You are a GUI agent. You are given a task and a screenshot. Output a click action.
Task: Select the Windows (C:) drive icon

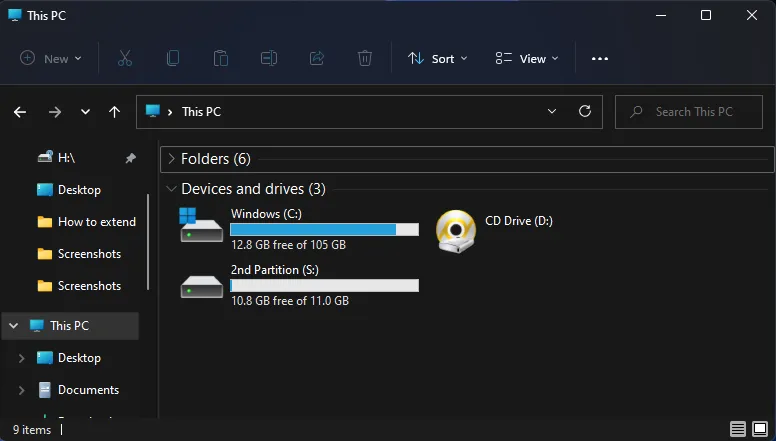pos(201,225)
